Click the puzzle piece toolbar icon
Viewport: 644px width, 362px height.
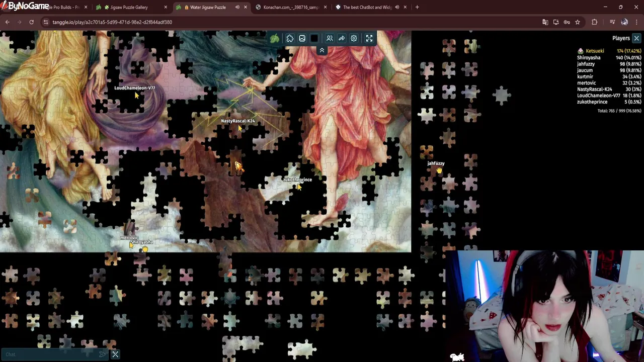pos(290,38)
